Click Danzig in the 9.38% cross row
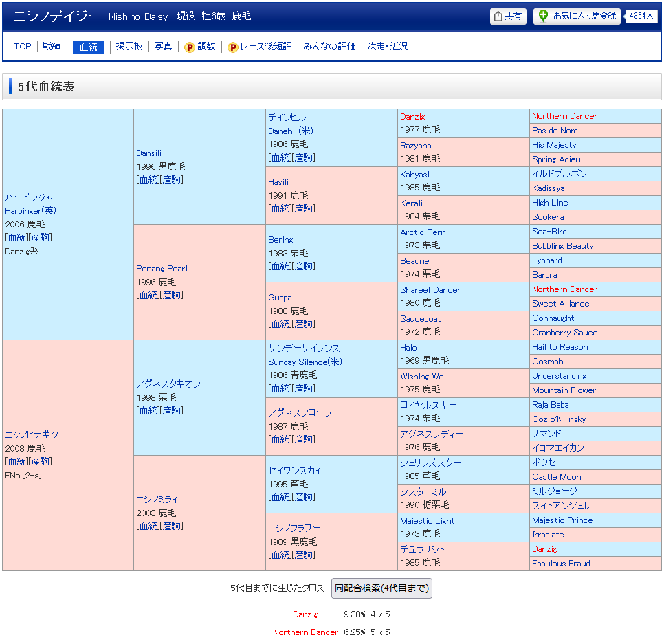The width and height of the screenshot is (664, 644). click(x=305, y=614)
